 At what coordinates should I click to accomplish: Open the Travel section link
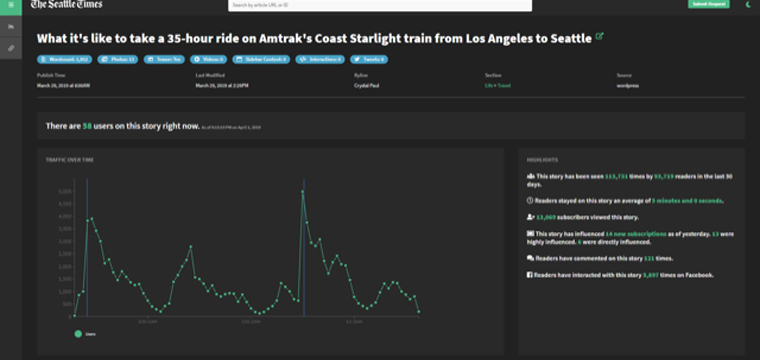pyautogui.click(x=504, y=86)
